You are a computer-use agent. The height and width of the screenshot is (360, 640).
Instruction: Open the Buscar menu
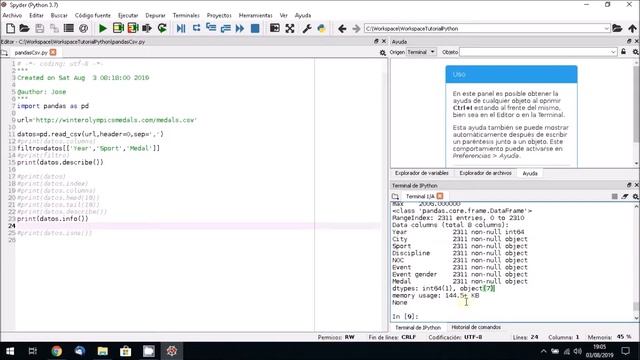click(x=59, y=15)
